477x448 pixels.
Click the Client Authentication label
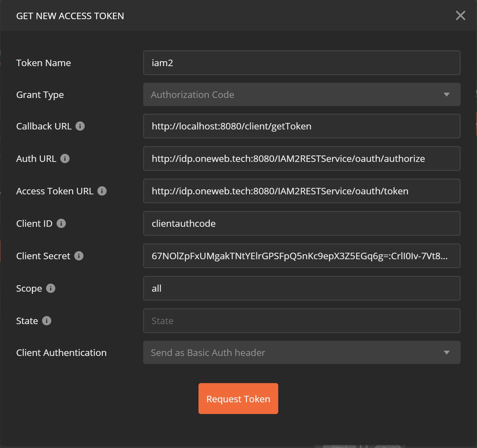(61, 353)
